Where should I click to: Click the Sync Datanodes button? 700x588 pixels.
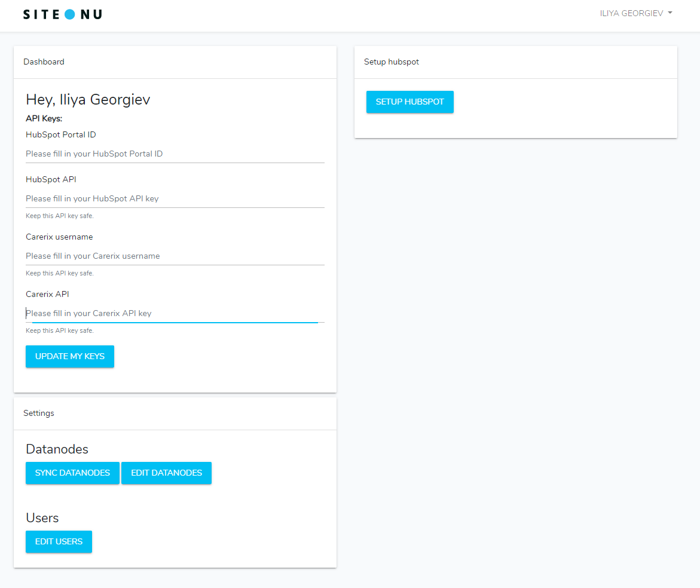72,473
